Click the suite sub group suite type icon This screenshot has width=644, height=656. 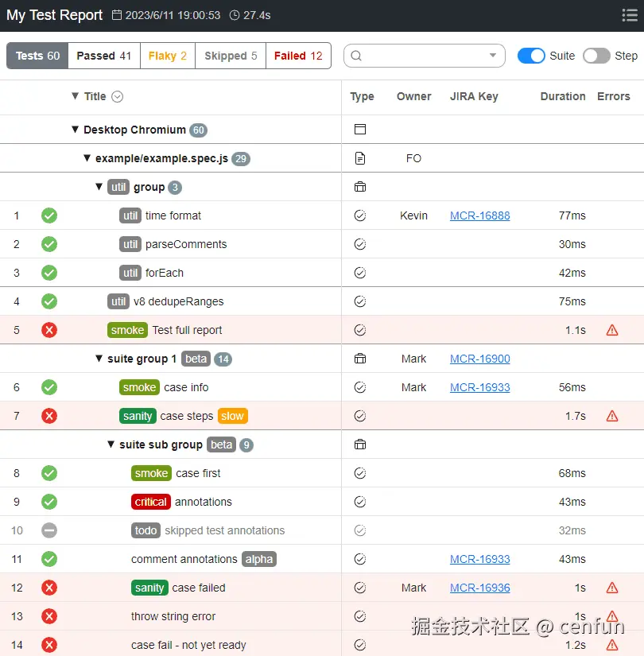[x=360, y=444]
